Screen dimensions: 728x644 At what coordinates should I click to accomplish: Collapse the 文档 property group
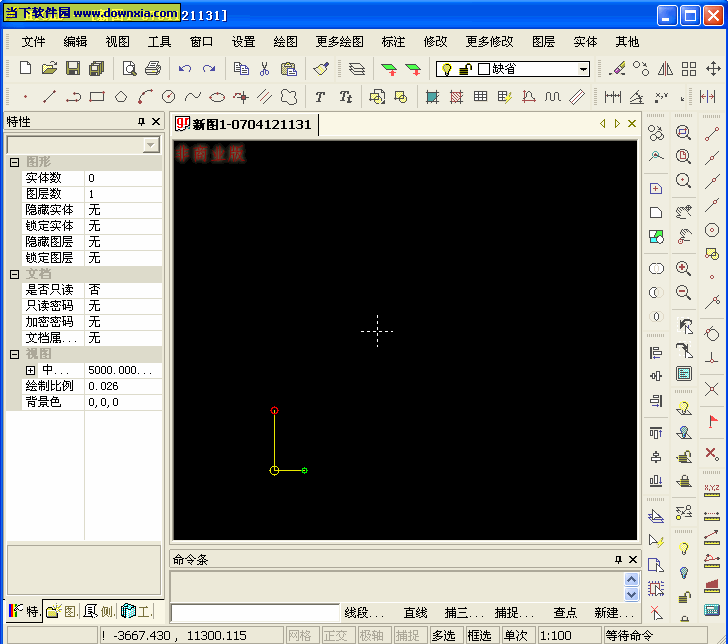[x=14, y=274]
